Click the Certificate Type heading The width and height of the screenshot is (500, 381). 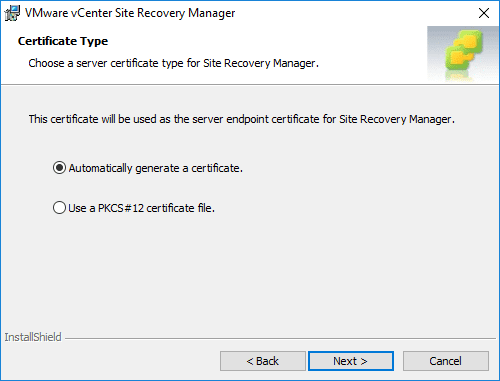click(63, 41)
